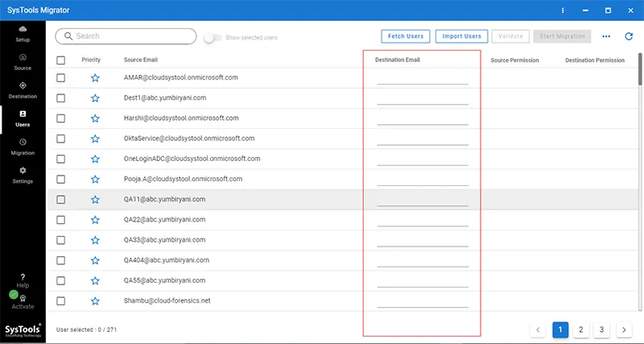644x344 pixels.
Task: Star priority for Pooja.A@cloudsystool.onmicrosoft.com
Action: click(95, 179)
